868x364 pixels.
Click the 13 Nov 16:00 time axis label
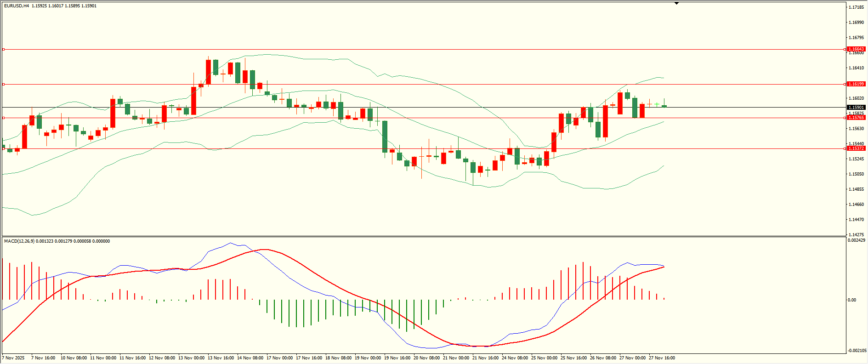click(x=221, y=358)
